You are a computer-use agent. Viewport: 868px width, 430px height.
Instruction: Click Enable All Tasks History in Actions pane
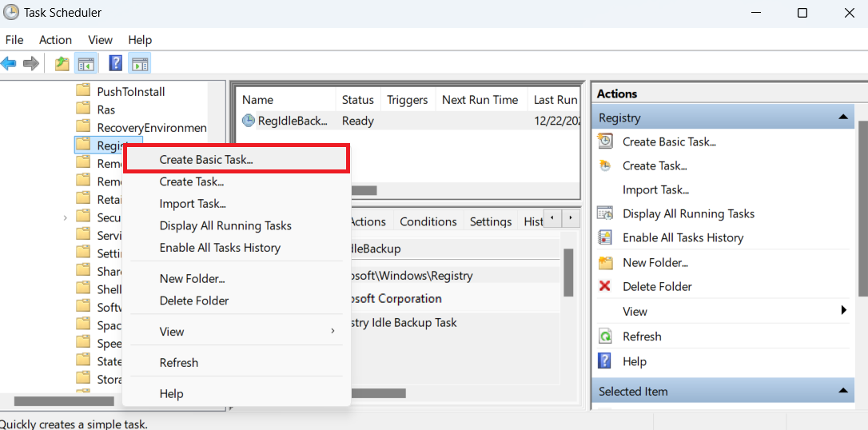(x=683, y=237)
